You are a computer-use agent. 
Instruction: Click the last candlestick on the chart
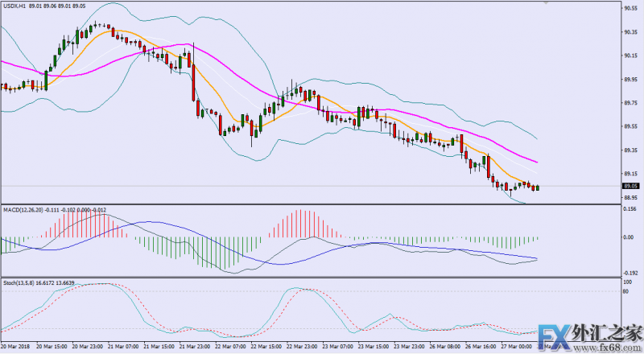coord(537,187)
